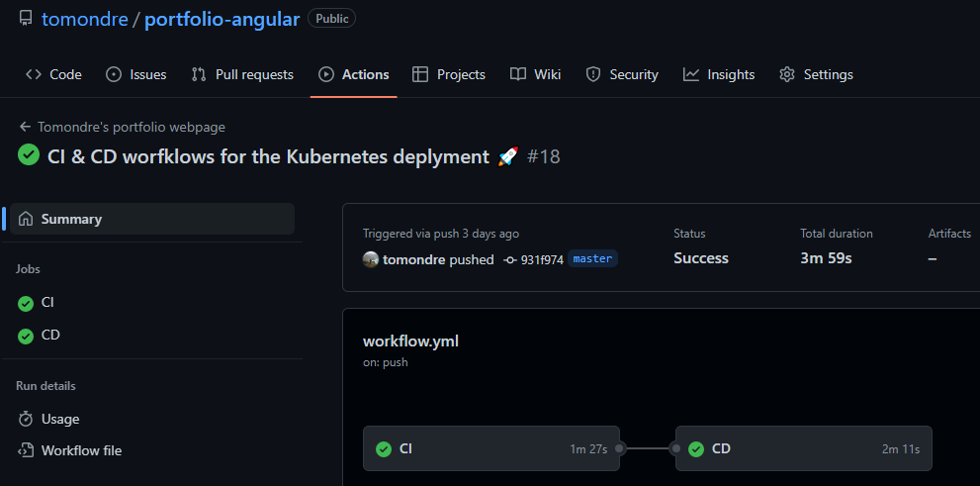Screen dimensions: 980x486
Task: Click 'Triggered via push 3 days ago' text
Action: (441, 234)
